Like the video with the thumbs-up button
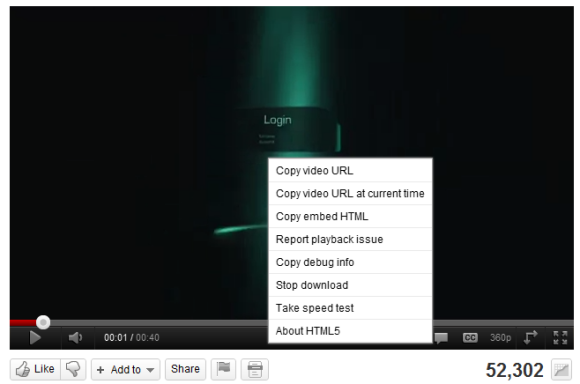The image size is (580, 384). coord(36,369)
